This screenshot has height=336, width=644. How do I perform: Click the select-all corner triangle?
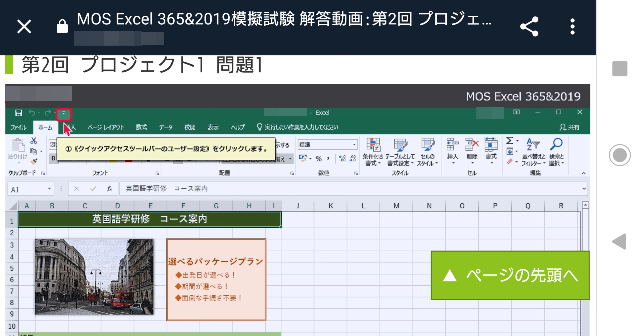13,206
